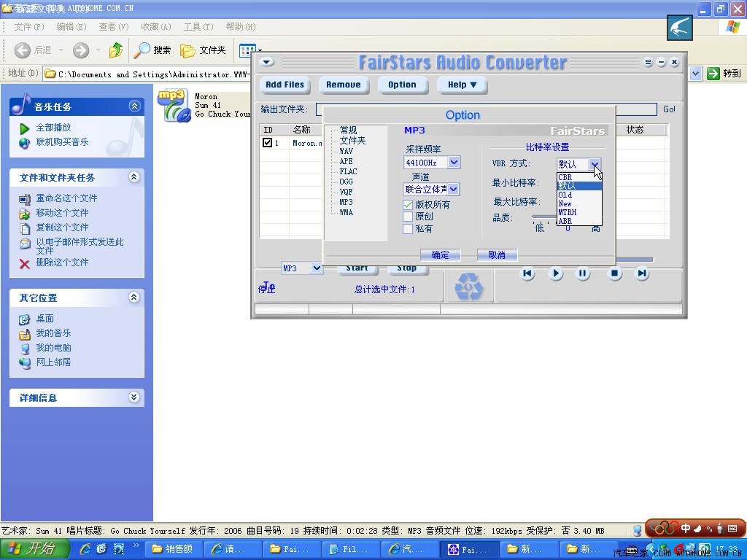Toggle the 版权所有 copyright checkbox

(x=408, y=205)
